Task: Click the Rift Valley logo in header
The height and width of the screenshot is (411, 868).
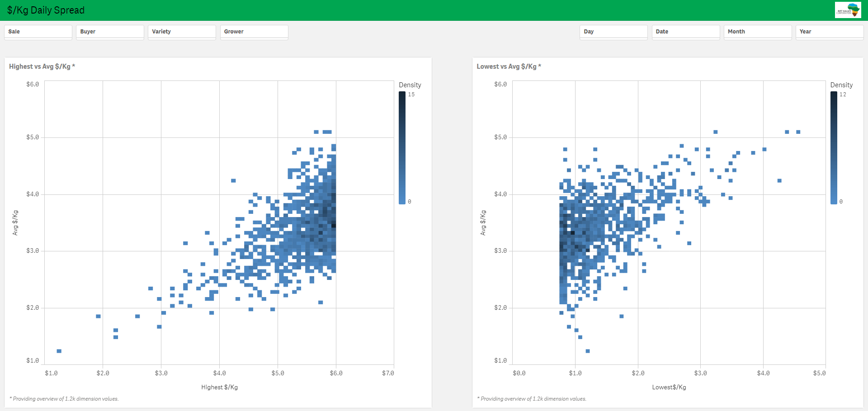Action: pyautogui.click(x=848, y=10)
